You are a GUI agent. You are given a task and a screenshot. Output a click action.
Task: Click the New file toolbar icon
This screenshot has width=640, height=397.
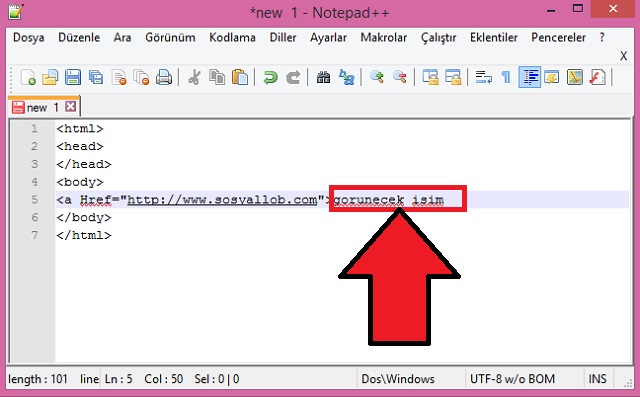(28, 77)
